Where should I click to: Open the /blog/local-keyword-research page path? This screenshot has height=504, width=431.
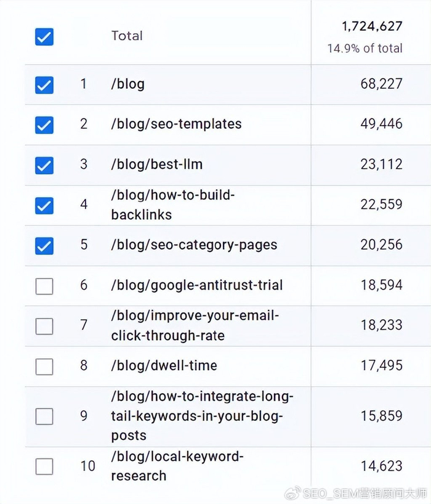pos(177,466)
